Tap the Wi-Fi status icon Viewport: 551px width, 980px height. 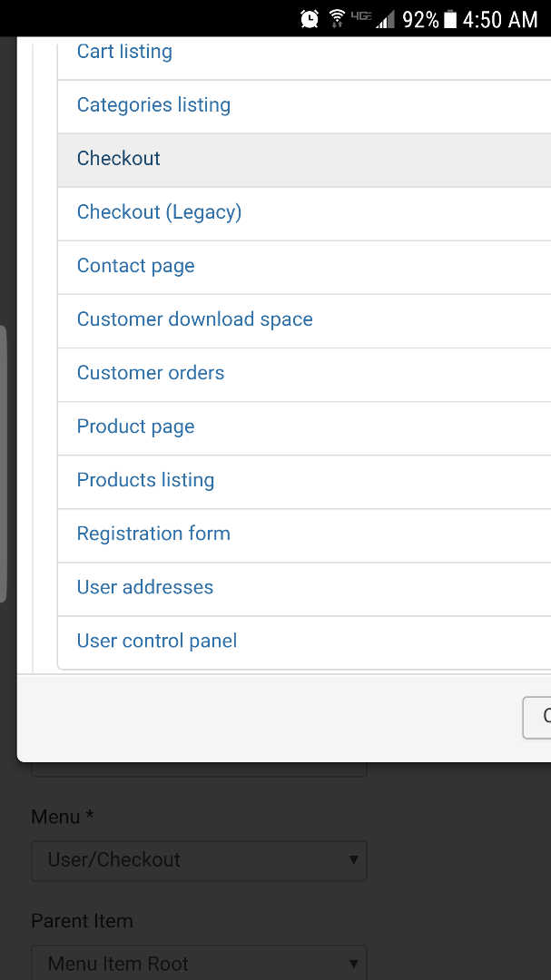point(337,18)
